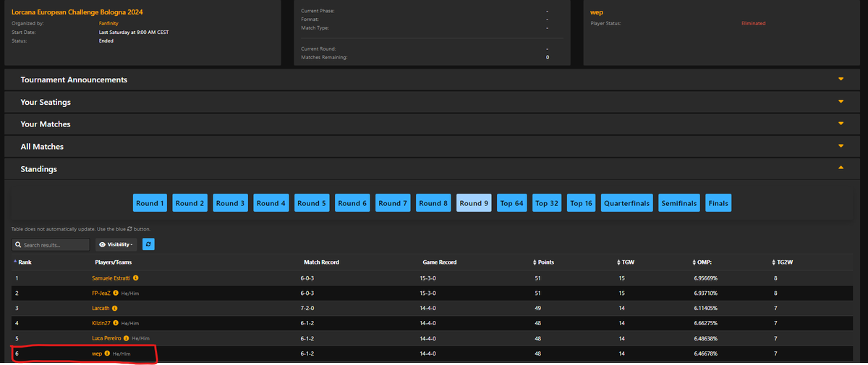Show Top 64 standings
This screenshot has width=868, height=365.
pyautogui.click(x=511, y=203)
